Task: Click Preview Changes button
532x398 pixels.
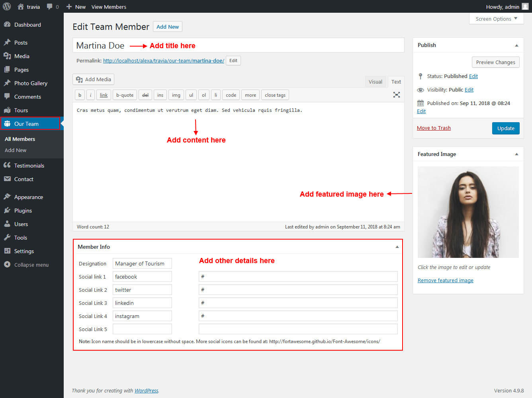Action: coord(495,62)
